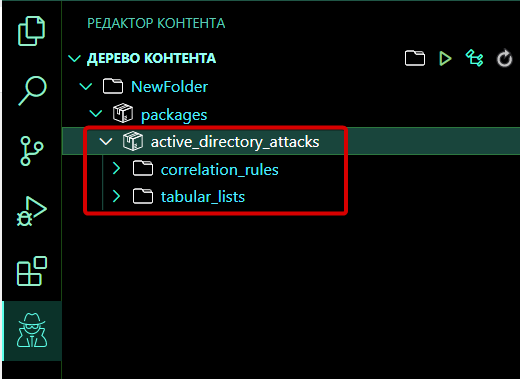Collapse the NewFolder node chevron
The width and height of the screenshot is (520, 379).
[86, 87]
